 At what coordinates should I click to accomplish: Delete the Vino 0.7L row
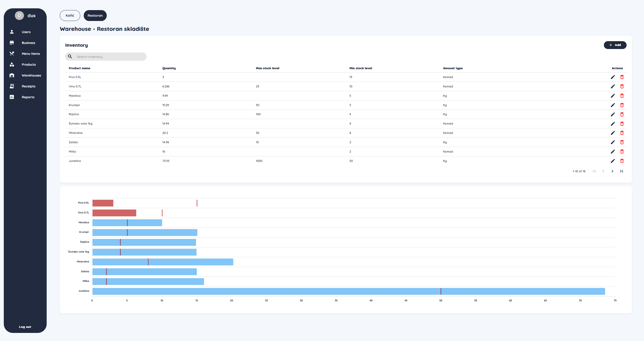tap(622, 86)
